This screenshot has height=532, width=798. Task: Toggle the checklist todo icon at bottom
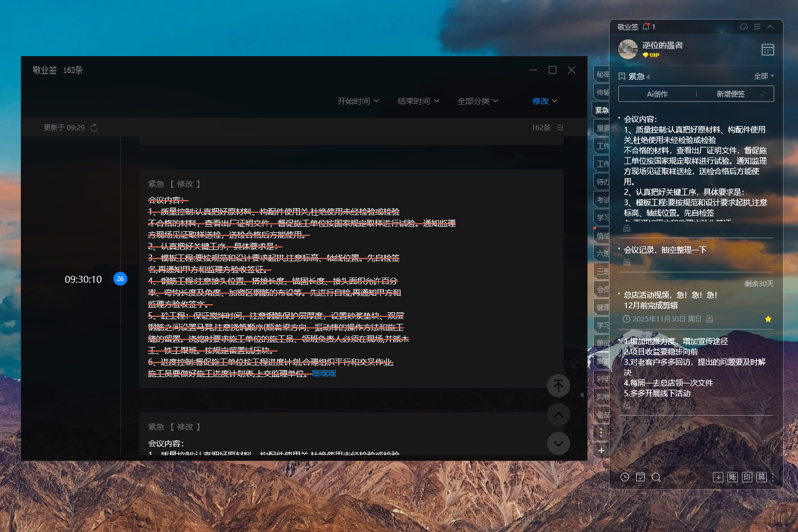coord(640,477)
